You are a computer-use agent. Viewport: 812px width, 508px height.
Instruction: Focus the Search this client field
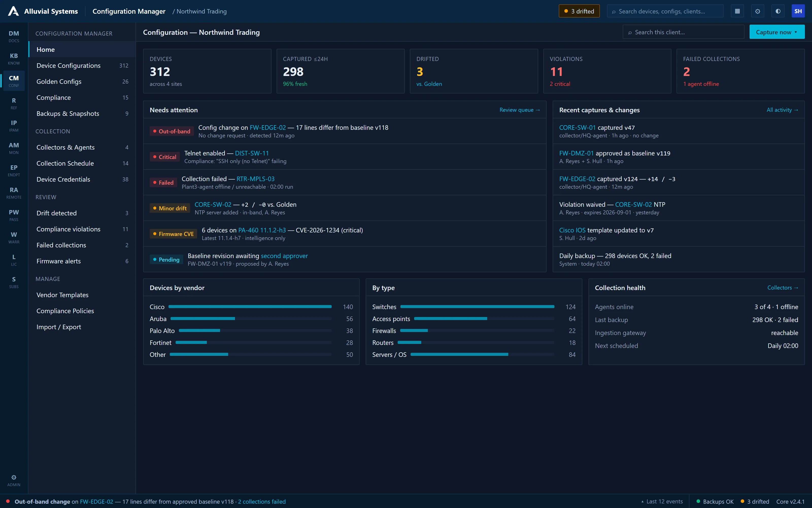pyautogui.click(x=683, y=32)
